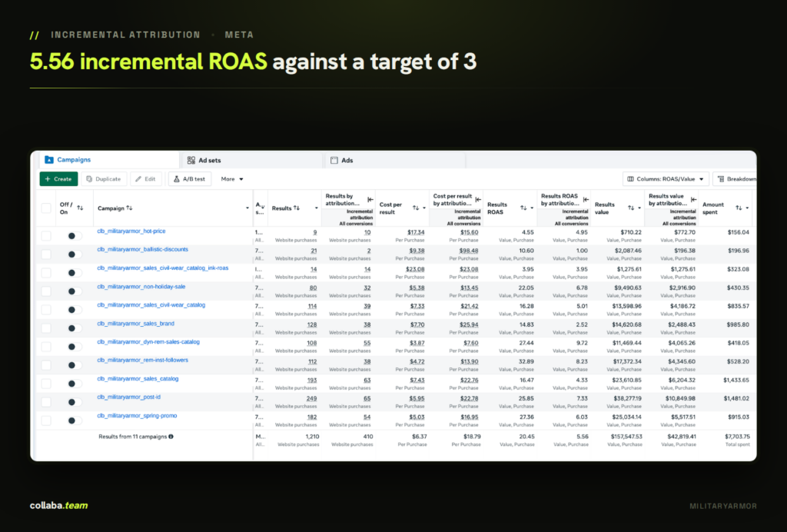The width and height of the screenshot is (787, 532).
Task: Check the clb_militaryarmor_spring-promo row checkbox
Action: 46,420
